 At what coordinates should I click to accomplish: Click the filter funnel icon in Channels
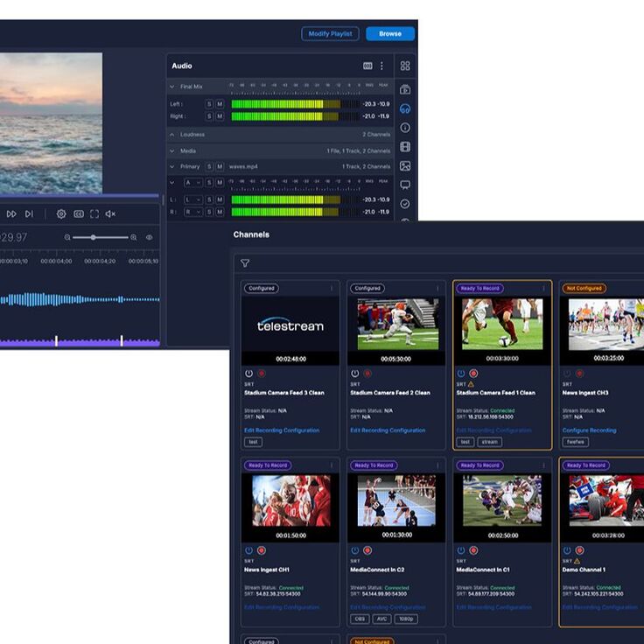coord(245,263)
